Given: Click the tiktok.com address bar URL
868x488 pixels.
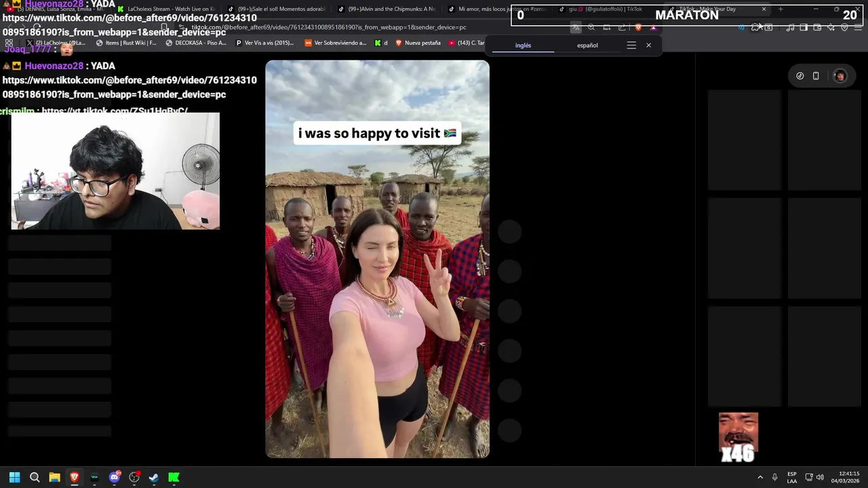Looking at the screenshot, I should click(329, 27).
